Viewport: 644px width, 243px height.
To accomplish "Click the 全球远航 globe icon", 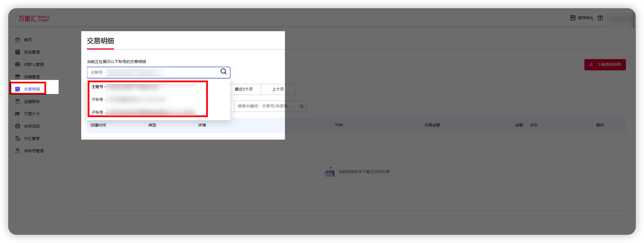I will tap(18, 126).
